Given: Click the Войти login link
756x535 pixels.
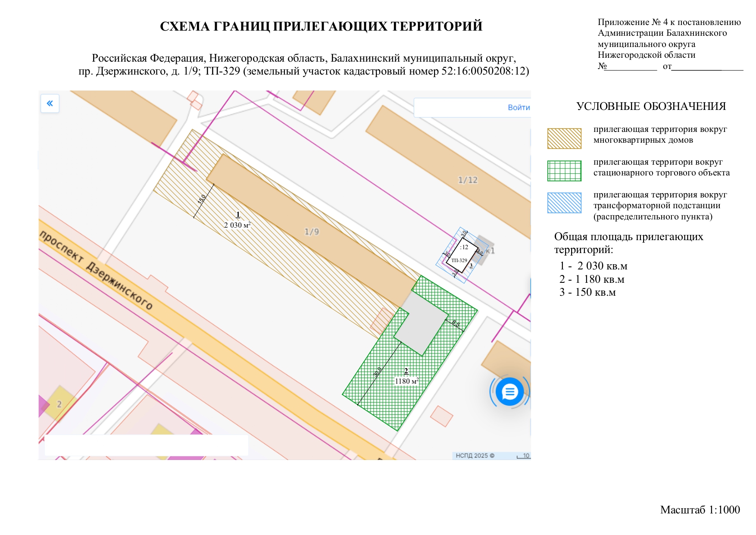Looking at the screenshot, I should tap(519, 108).
